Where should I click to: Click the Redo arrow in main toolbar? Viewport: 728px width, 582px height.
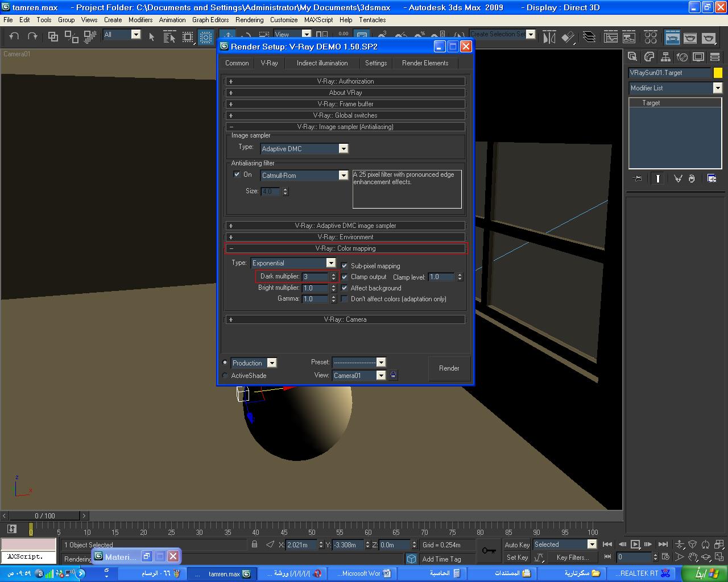coord(32,36)
